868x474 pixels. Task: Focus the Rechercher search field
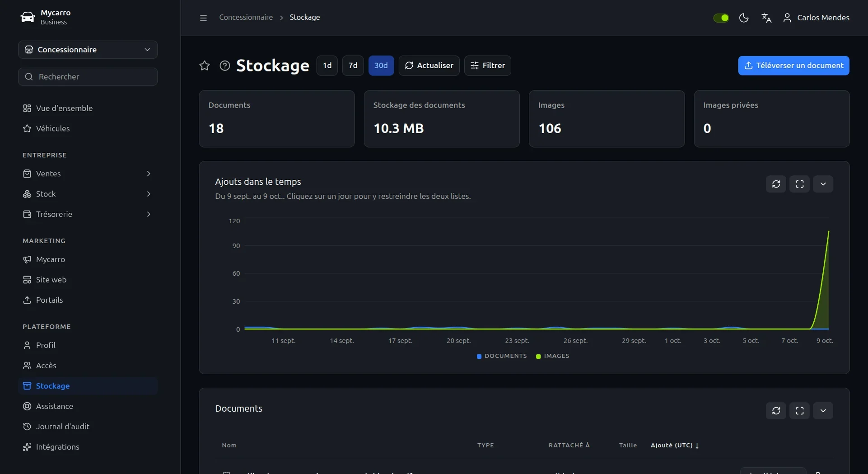point(88,77)
